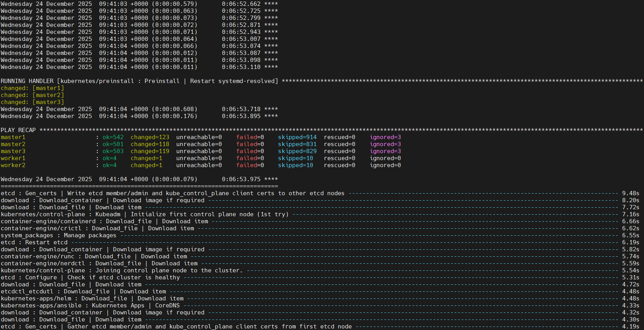Select host name "master1" in recap
This screenshot has width=644, height=330.
point(13,137)
